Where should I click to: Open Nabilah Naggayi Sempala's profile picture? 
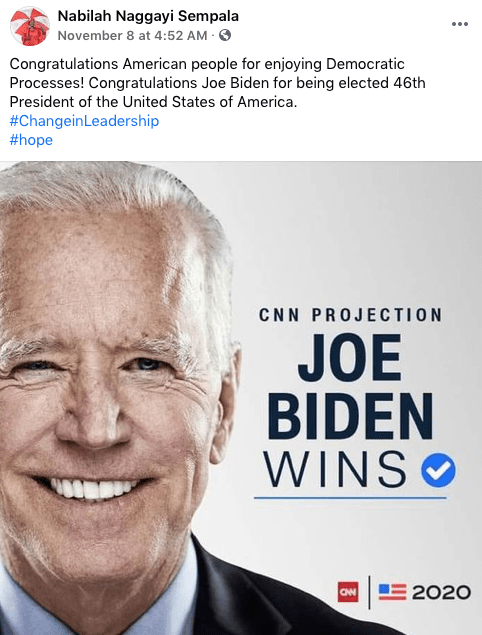29,26
